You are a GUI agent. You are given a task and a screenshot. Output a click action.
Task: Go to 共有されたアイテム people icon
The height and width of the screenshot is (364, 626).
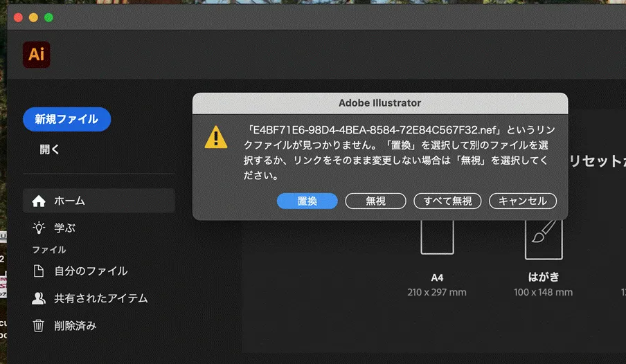pyautogui.click(x=39, y=298)
